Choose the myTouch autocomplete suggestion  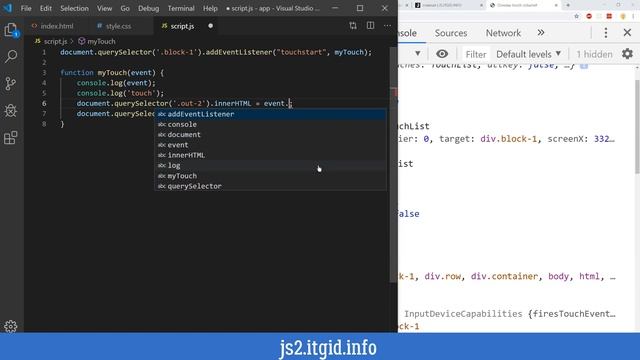[270, 176]
